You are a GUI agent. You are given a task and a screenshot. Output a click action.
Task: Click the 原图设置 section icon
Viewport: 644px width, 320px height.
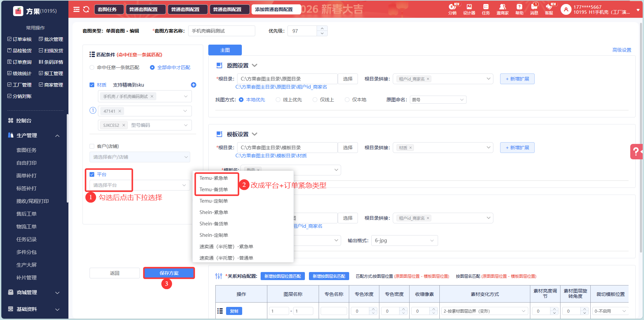219,65
